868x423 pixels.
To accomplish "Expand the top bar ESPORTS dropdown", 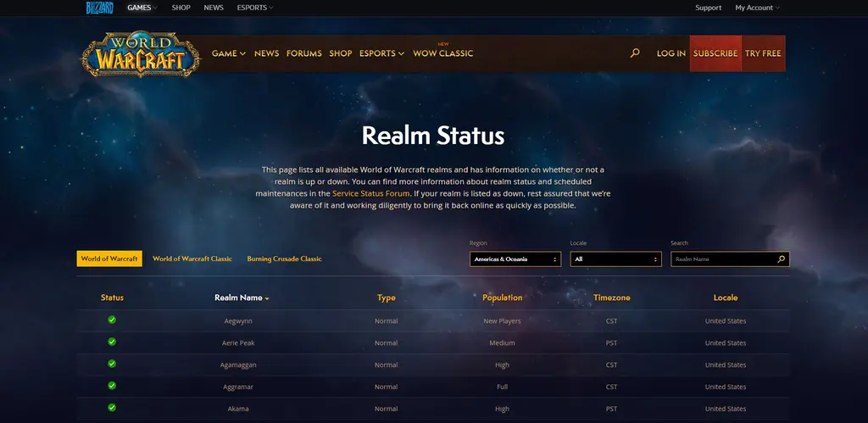I will click(255, 8).
